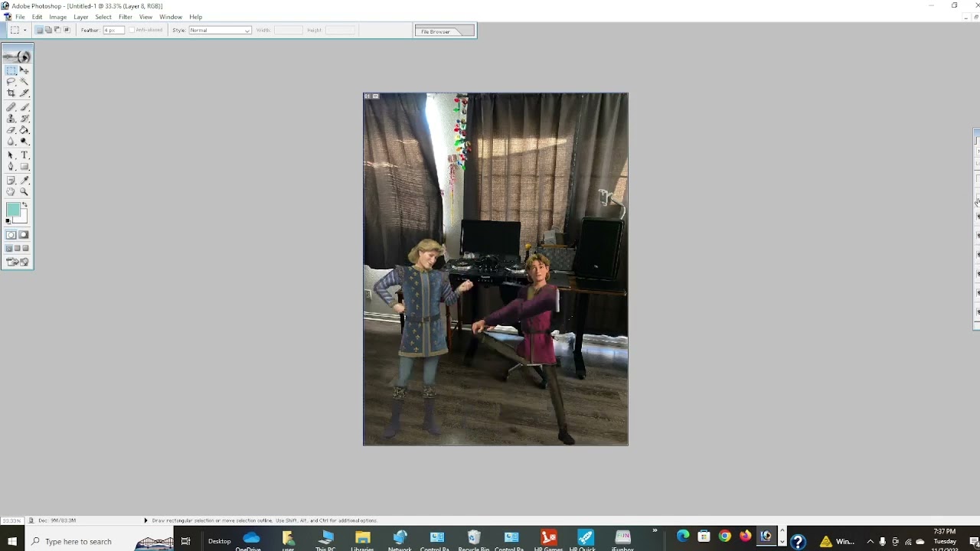Image resolution: width=980 pixels, height=551 pixels.
Task: Reset default foreground and background colors
Action: coord(8,220)
